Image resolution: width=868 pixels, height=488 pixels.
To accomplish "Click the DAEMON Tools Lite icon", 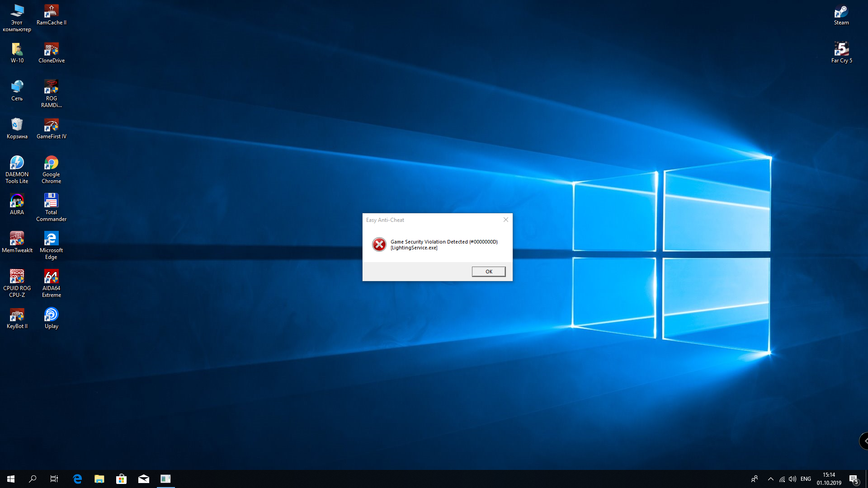I will (x=17, y=169).
